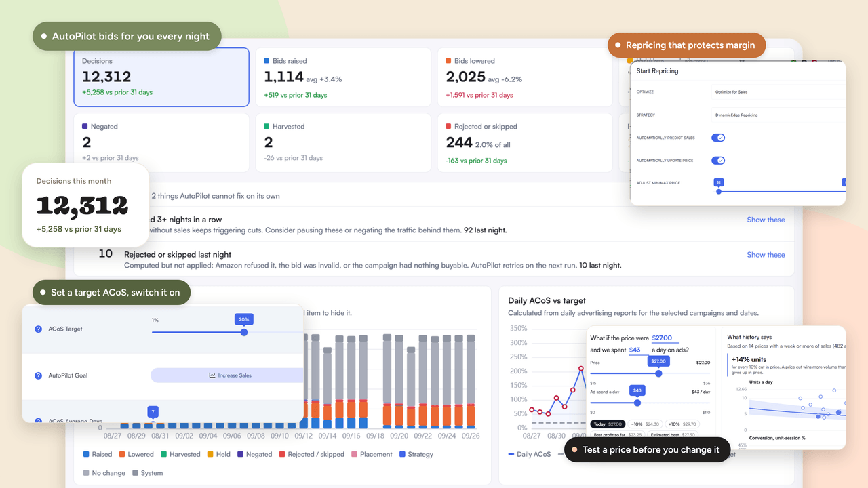Click the ACoS Average Days slider marker 7
The height and width of the screenshot is (488, 868).
click(153, 412)
